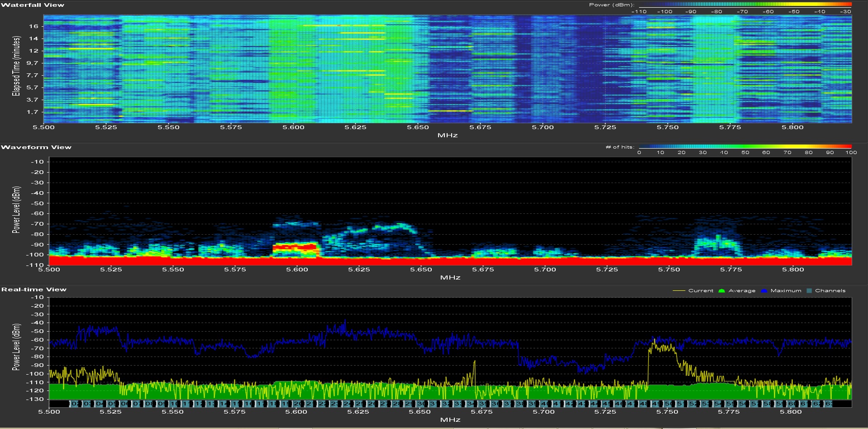Select channel 50 in the channel strip
The width and height of the screenshot is (868, 429).
pos(669,404)
